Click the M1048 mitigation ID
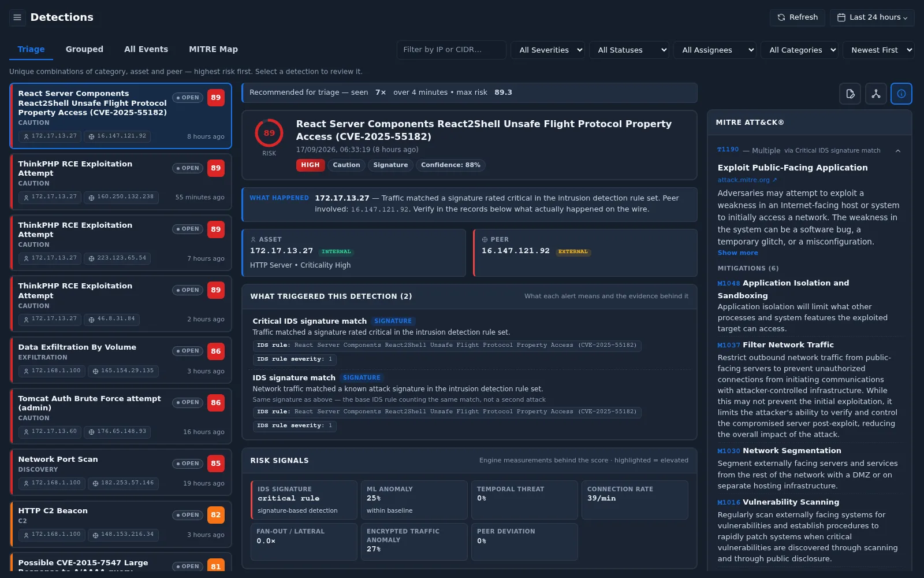The height and width of the screenshot is (578, 924). tap(728, 283)
